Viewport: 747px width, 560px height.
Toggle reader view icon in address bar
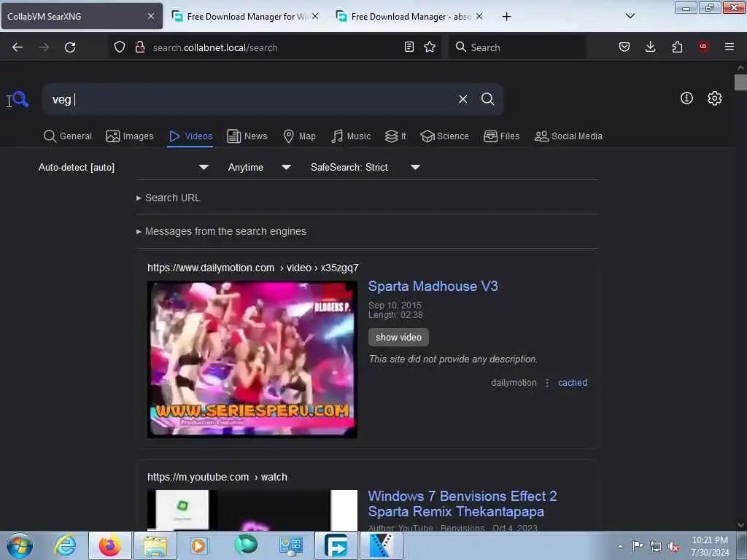click(x=409, y=47)
